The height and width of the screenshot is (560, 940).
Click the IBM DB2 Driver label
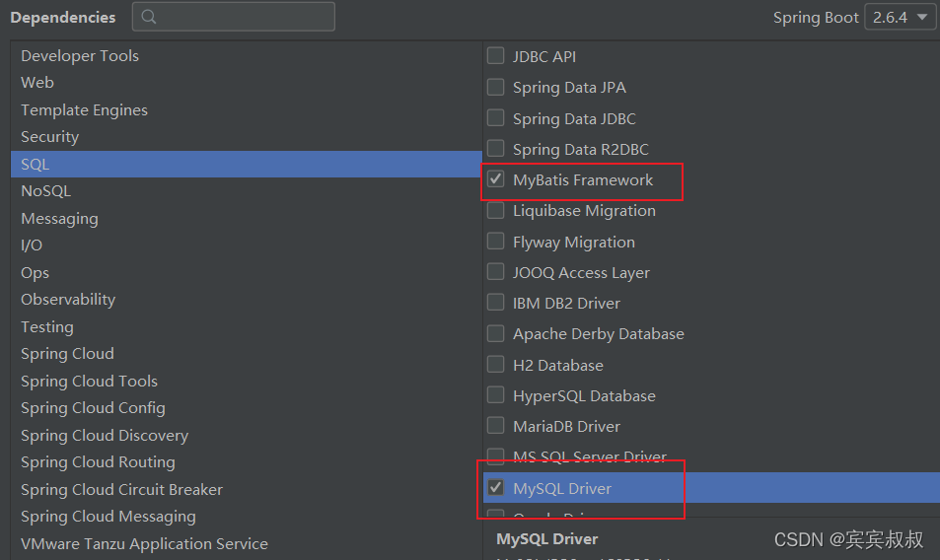[566, 304]
